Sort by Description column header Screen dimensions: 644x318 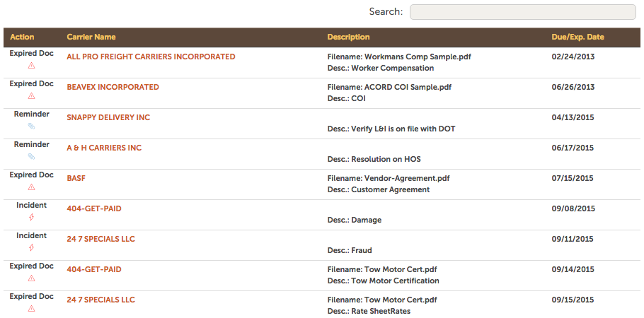(348, 37)
